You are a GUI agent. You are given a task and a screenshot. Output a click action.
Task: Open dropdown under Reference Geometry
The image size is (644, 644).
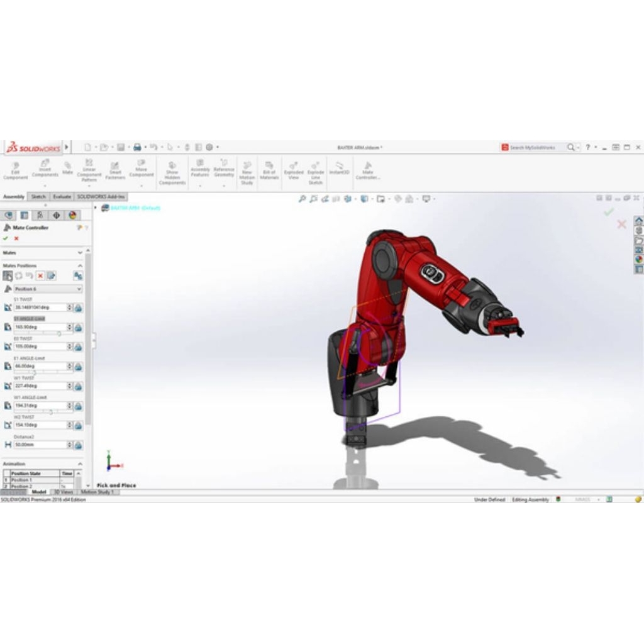pos(224,186)
